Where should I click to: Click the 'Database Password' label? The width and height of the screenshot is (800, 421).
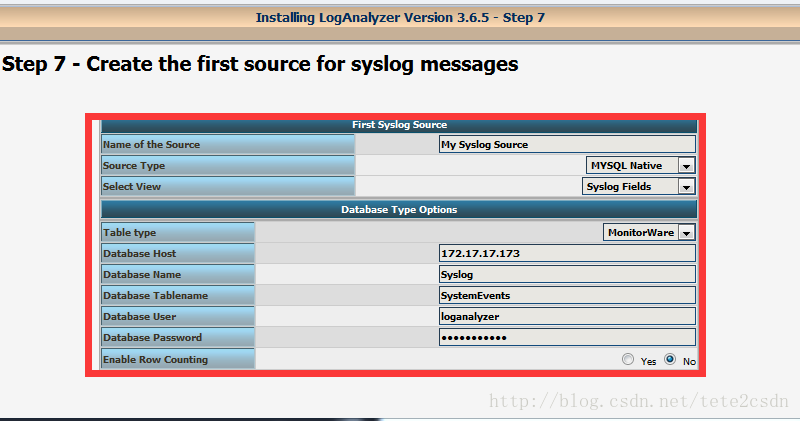(153, 337)
